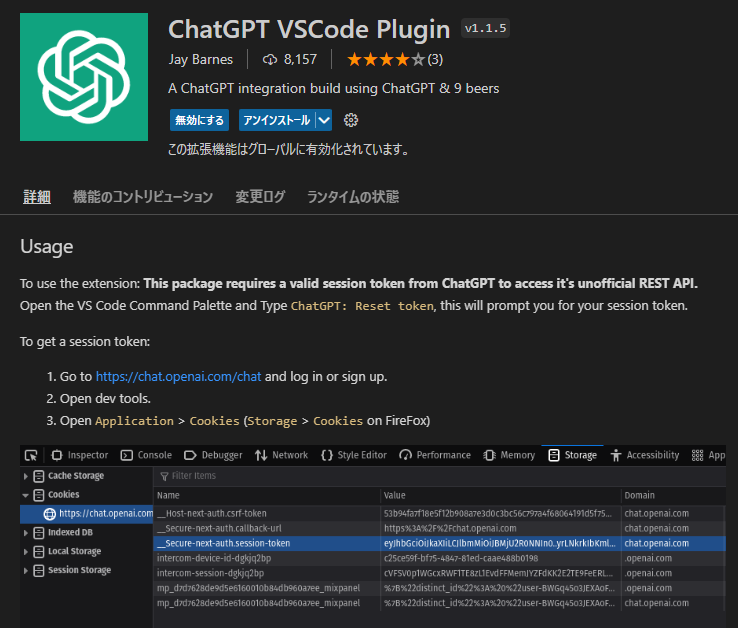Open the Application devtools tab
This screenshot has height=628, width=738.
708,455
